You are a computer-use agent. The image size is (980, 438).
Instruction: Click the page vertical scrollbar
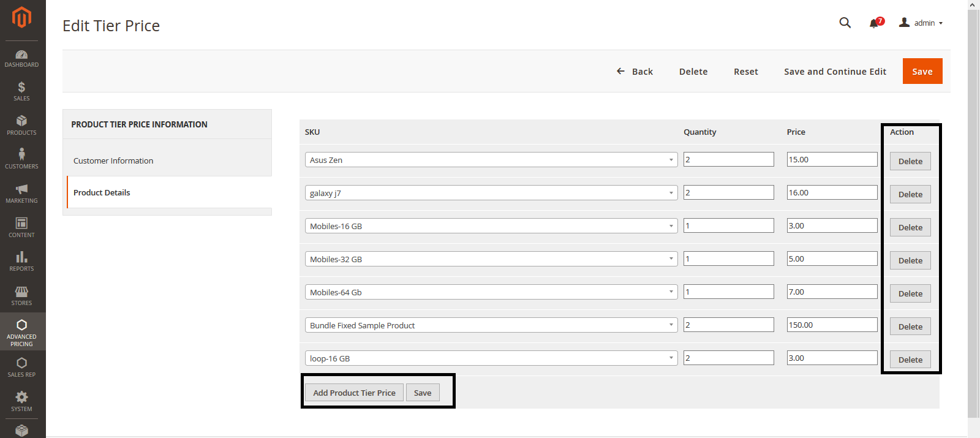pyautogui.click(x=973, y=213)
